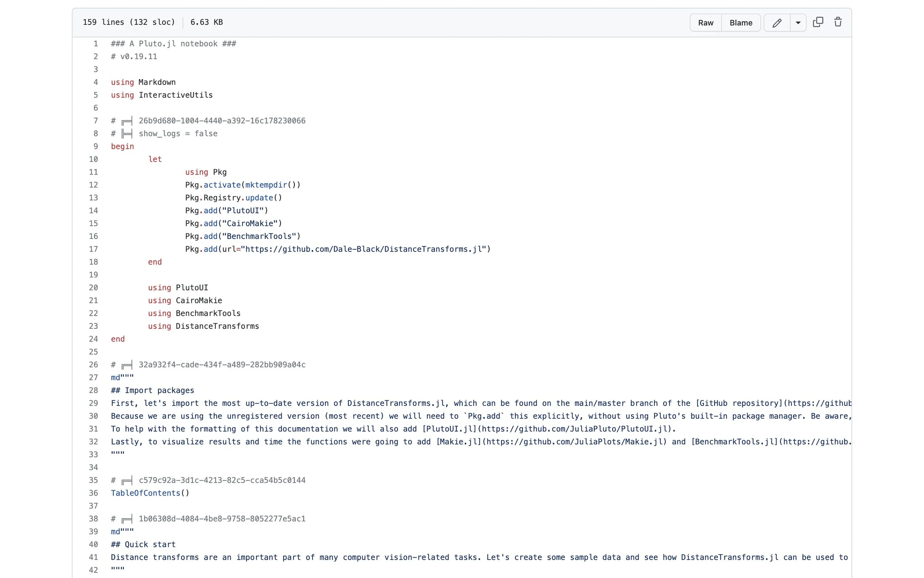The image size is (924, 578).
Task: Copy raw contents using the copy icon
Action: point(818,22)
